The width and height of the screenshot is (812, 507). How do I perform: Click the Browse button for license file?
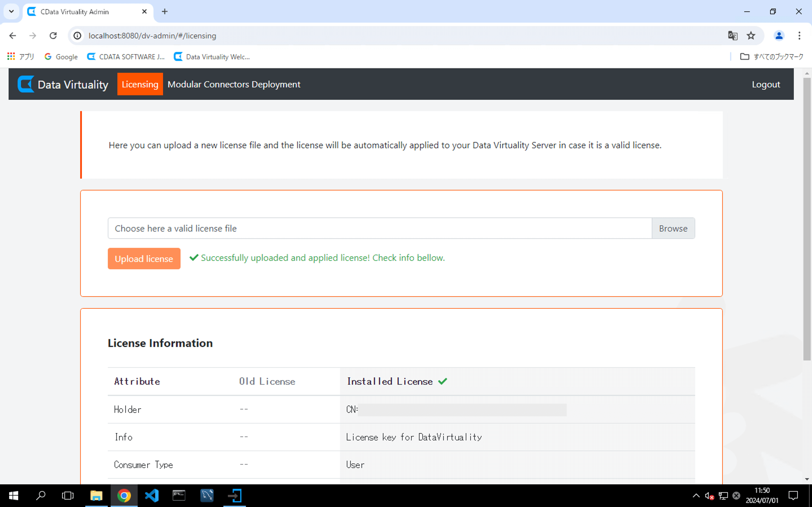point(673,228)
